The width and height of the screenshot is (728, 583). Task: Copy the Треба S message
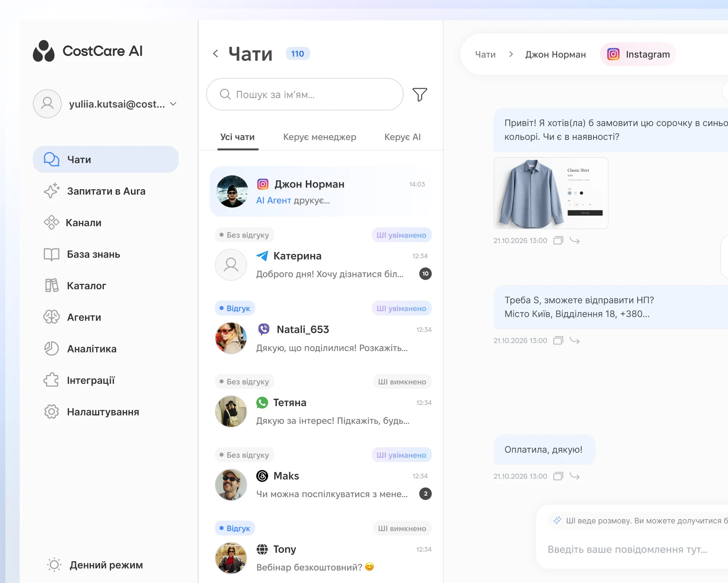pyautogui.click(x=558, y=341)
